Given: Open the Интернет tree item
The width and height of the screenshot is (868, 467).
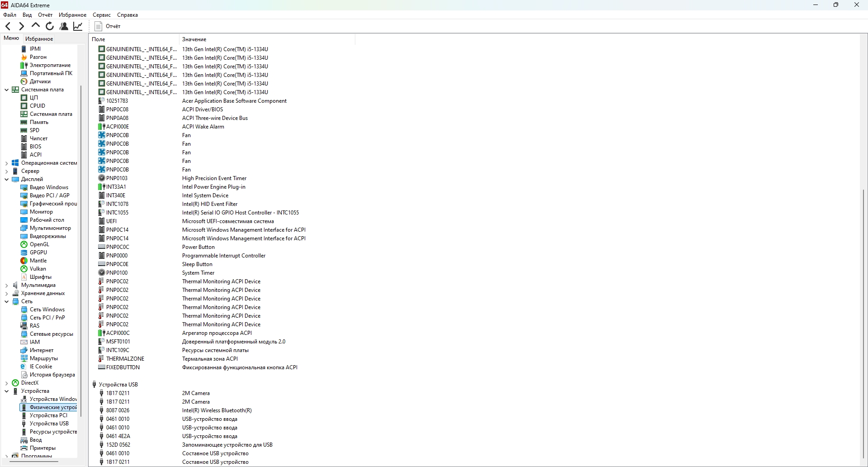Looking at the screenshot, I should 37,350.
